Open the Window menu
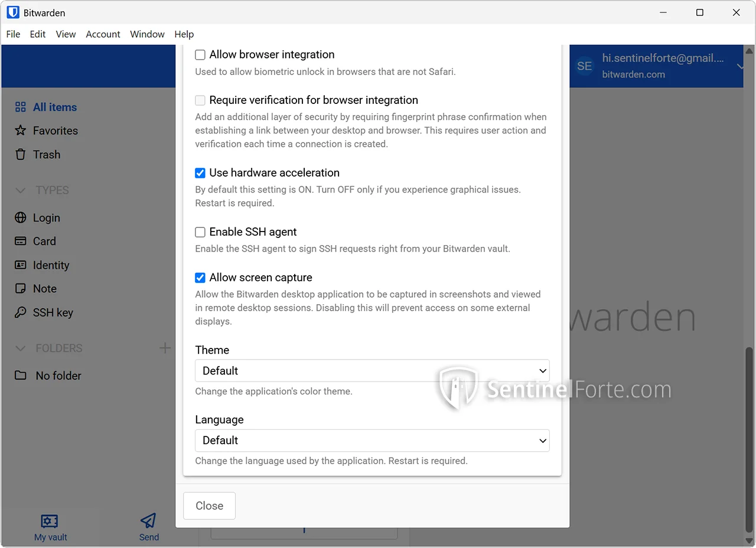The height and width of the screenshot is (548, 756). pos(147,34)
